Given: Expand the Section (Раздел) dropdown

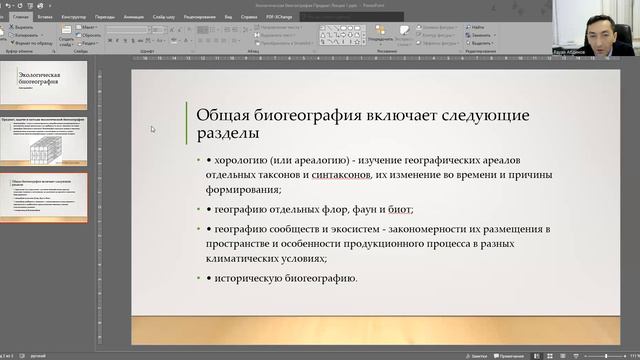Looking at the screenshot, I should click(x=88, y=43).
